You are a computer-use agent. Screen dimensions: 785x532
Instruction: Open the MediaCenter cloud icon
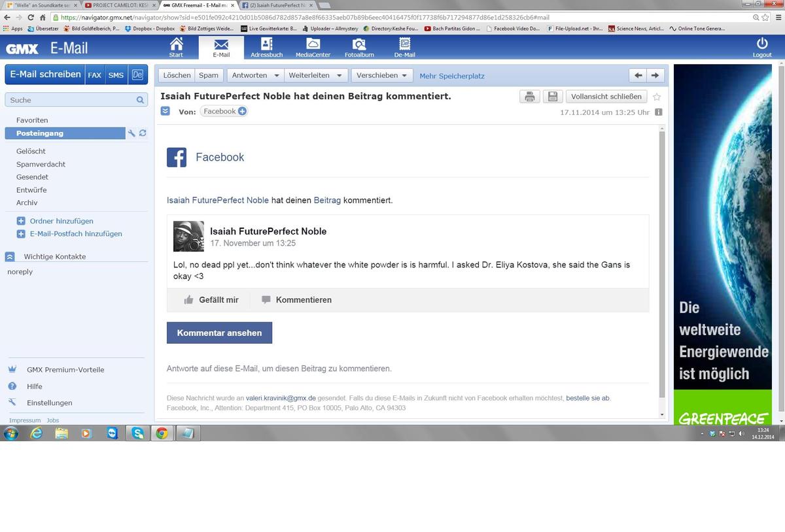click(313, 44)
